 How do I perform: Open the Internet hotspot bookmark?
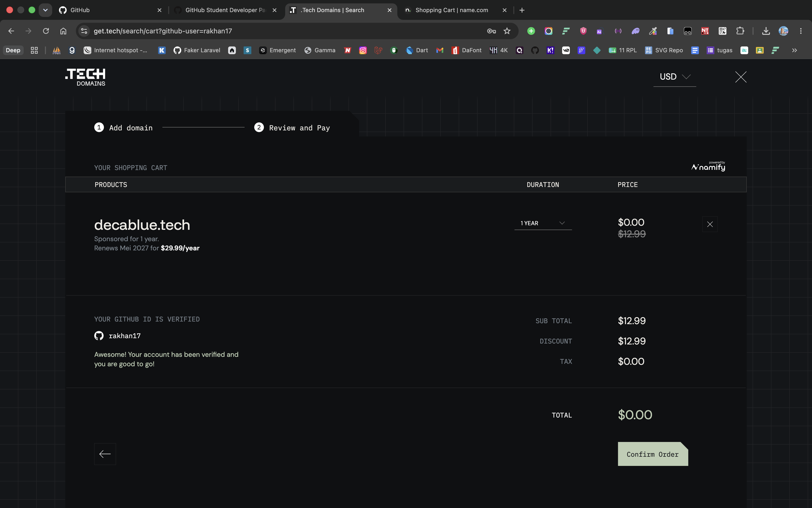[x=116, y=50]
